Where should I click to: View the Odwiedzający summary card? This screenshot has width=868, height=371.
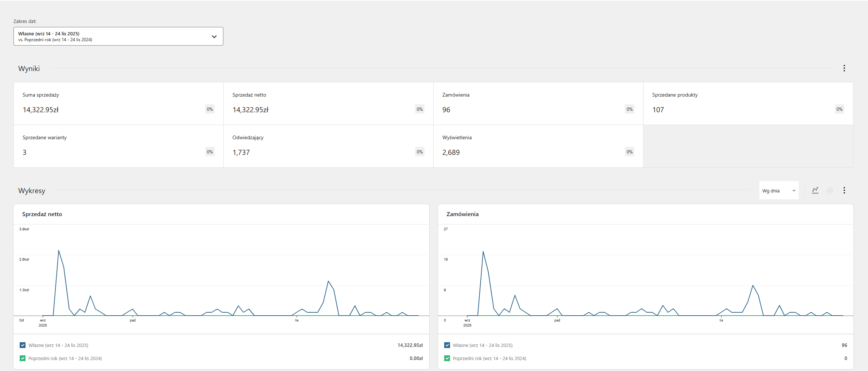328,146
